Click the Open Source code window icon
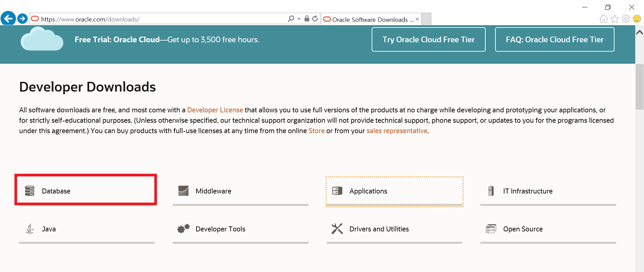 coord(491,229)
